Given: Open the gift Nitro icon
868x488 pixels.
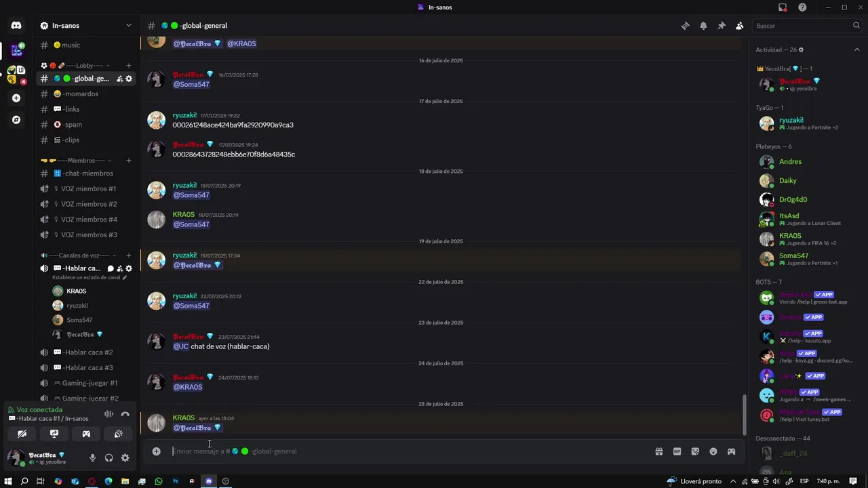Looking at the screenshot, I should pyautogui.click(x=658, y=451).
